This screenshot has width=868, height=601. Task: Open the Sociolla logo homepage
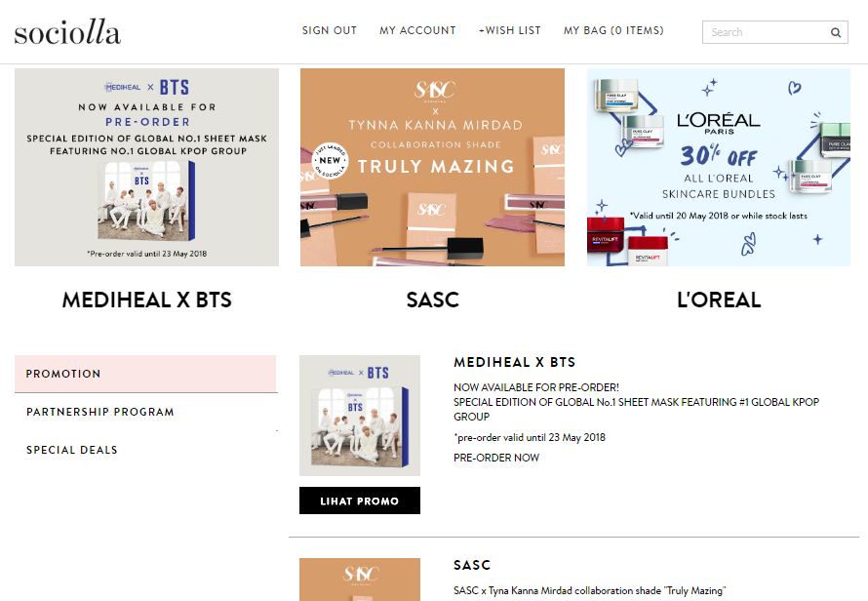pos(67,32)
